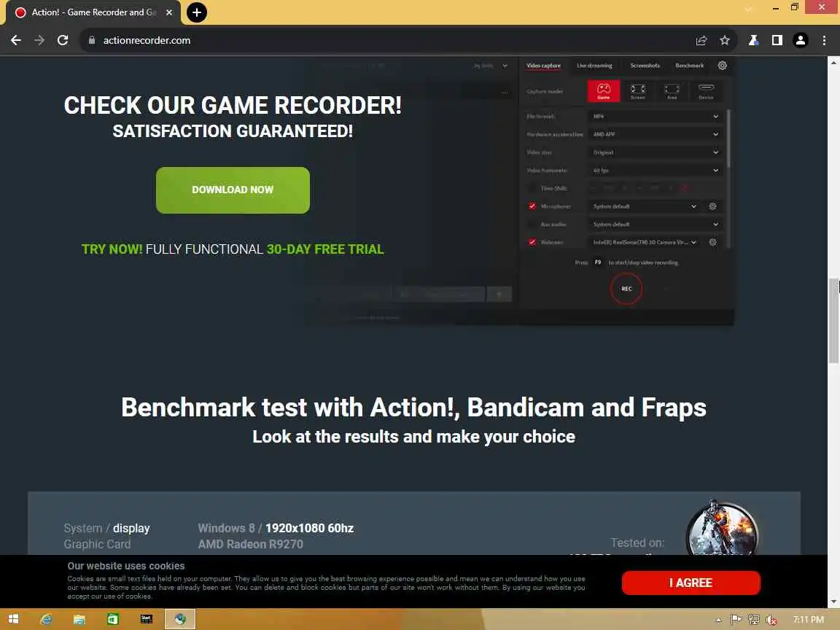Image resolution: width=840 pixels, height=630 pixels.
Task: Select Device capture mode icon
Action: (706, 90)
